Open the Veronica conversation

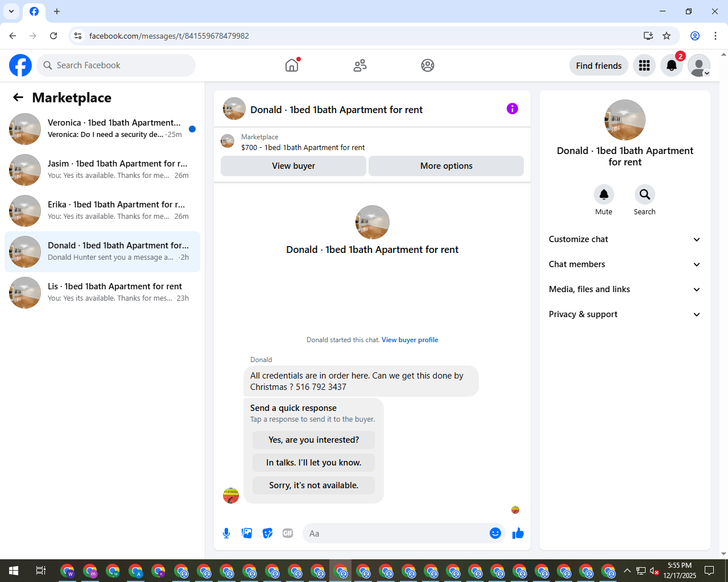(x=102, y=129)
